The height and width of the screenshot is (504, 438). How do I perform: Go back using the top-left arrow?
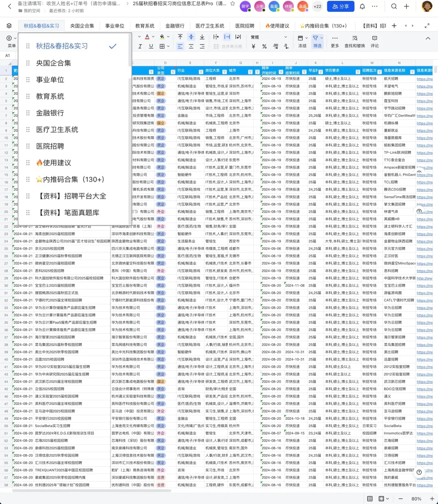click(x=10, y=6)
